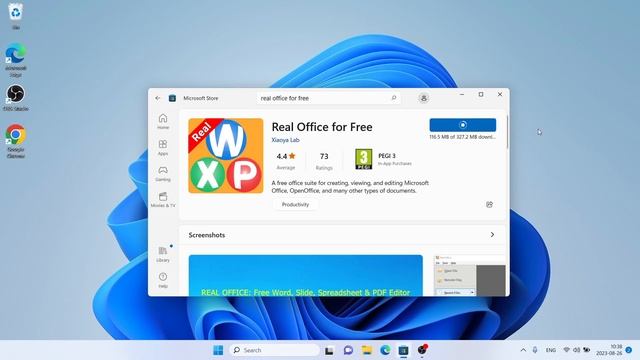Open Gaming section in sidebar
Screen dimensions: 640x360
pyautogui.click(x=163, y=174)
